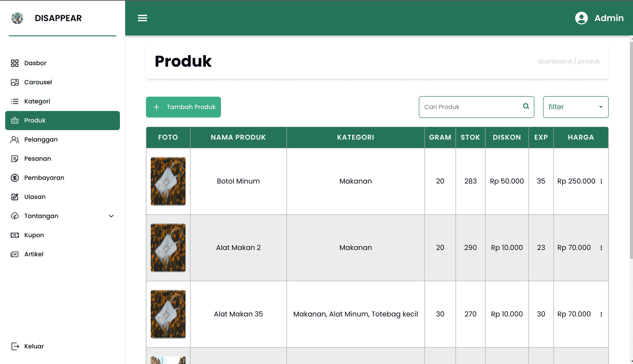Click the Tambah Produk button
Viewport: 633px width, 364px height.
click(183, 107)
